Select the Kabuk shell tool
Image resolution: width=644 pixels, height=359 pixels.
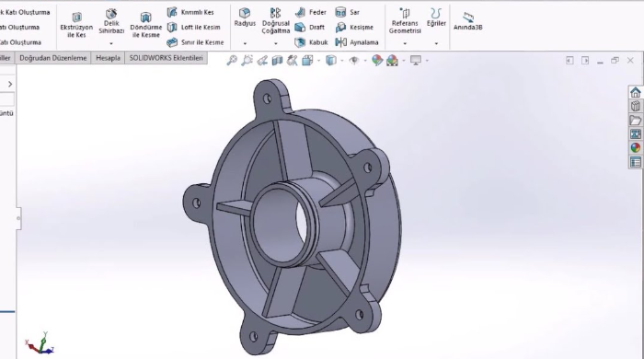click(311, 42)
